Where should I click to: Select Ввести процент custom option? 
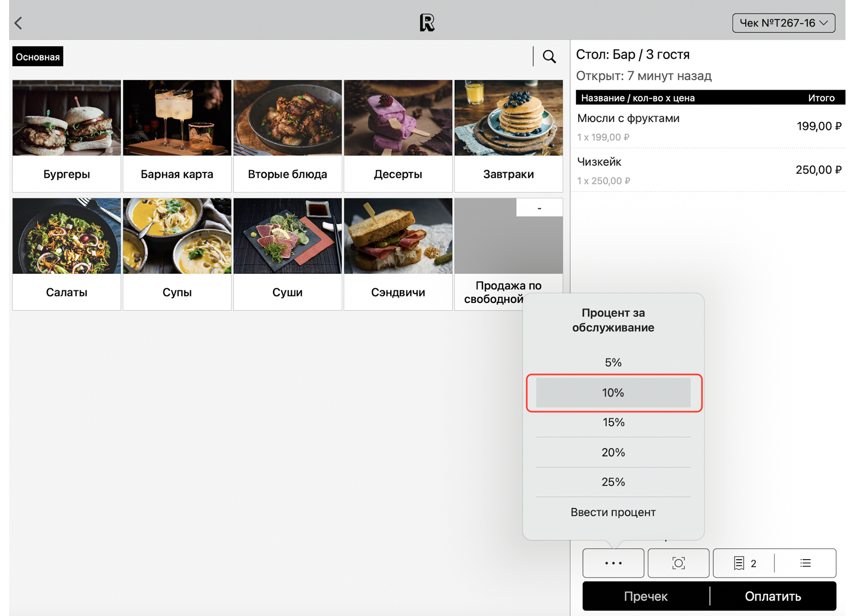pos(613,512)
